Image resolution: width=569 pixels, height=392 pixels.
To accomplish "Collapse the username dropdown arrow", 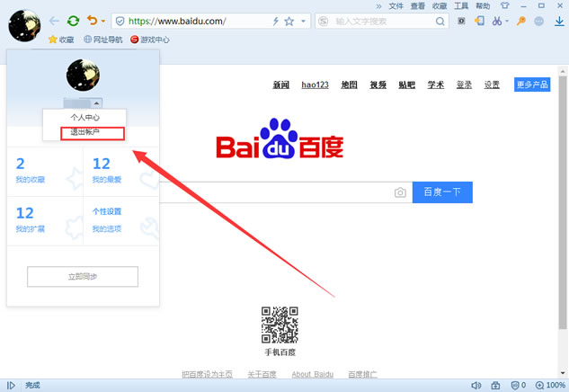I will [x=96, y=103].
